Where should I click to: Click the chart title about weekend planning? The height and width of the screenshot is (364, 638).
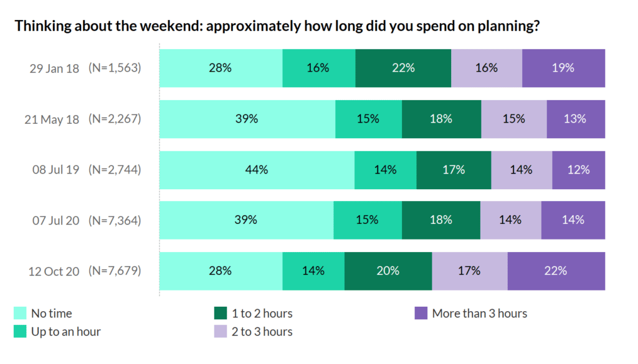tap(277, 26)
